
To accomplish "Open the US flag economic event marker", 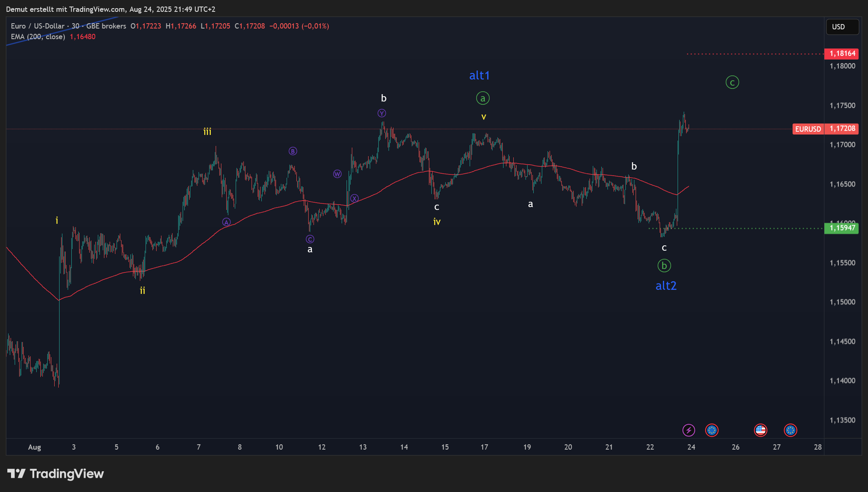I will [x=760, y=430].
